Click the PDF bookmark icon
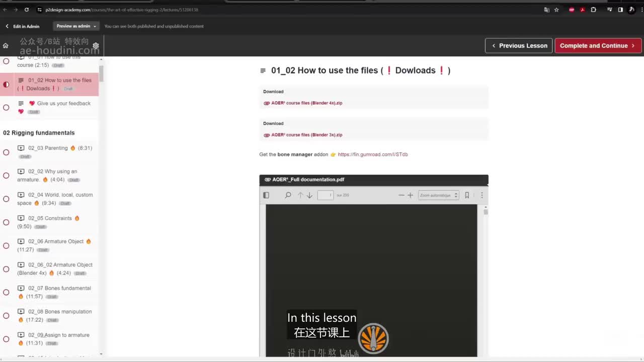This screenshot has width=644, height=362. 467,195
